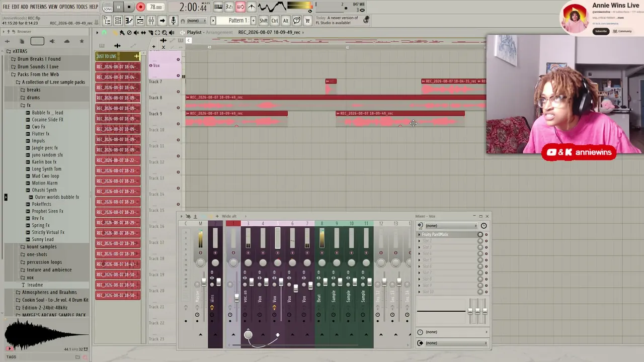Open the browser plugin database tab icon
The image size is (644, 362).
pos(52,41)
